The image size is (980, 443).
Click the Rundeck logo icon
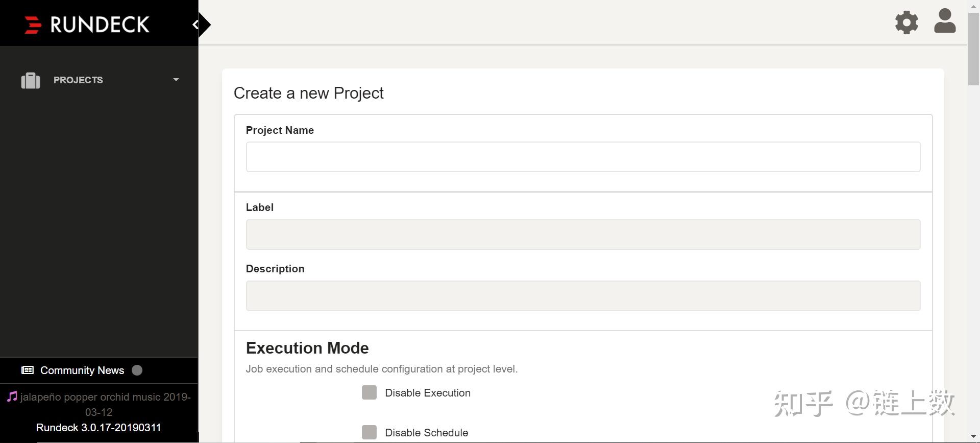pyautogui.click(x=33, y=25)
